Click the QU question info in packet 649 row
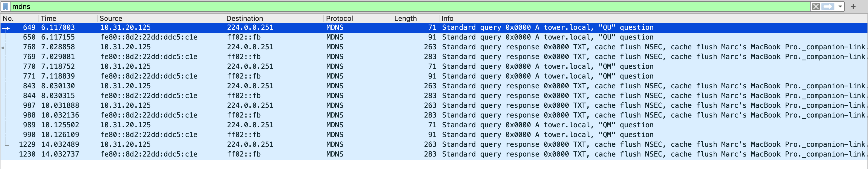The height and width of the screenshot is (169, 868). click(548, 28)
